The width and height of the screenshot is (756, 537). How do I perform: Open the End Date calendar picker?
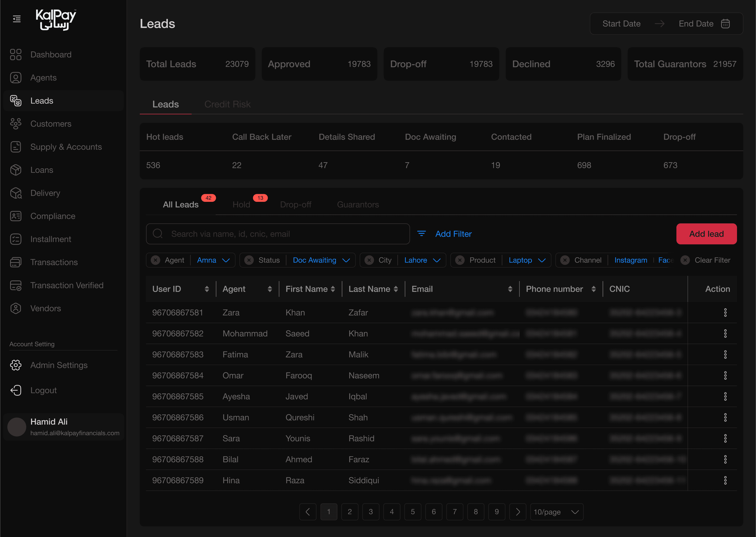click(725, 24)
